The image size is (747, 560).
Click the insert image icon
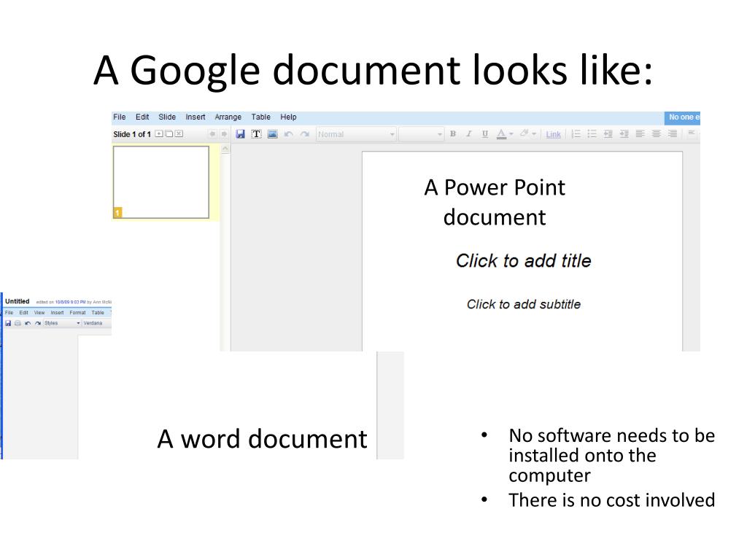pos(273,134)
